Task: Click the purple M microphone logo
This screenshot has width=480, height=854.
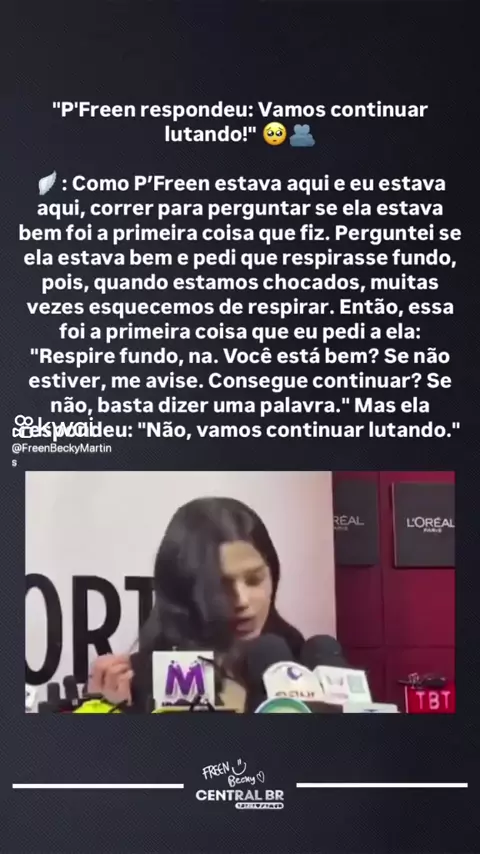Action: click(183, 680)
